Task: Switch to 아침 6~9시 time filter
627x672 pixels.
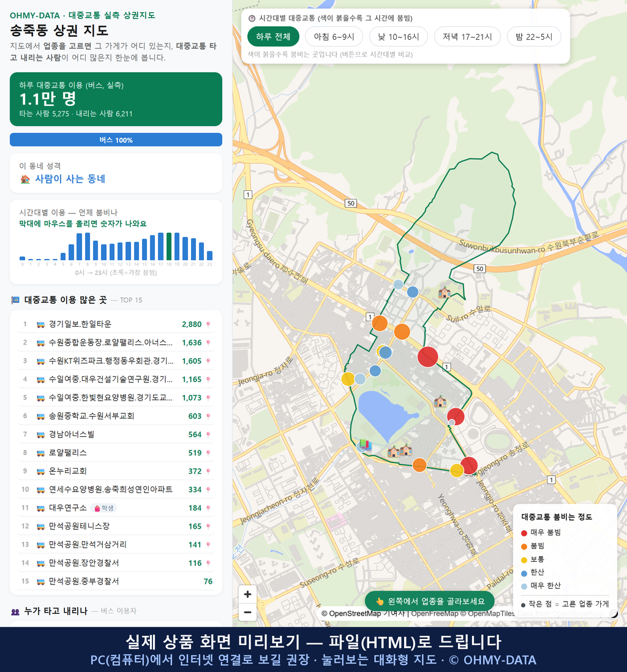Action: (x=334, y=37)
